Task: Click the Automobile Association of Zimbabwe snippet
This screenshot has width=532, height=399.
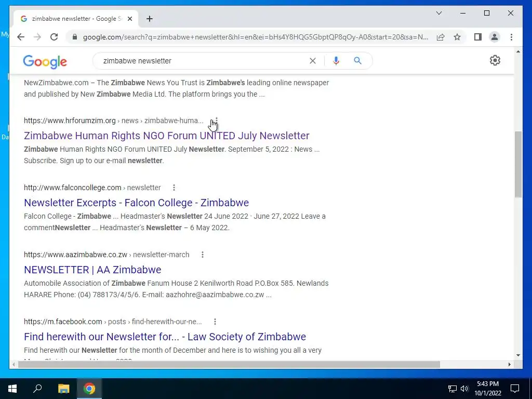Action: (176, 289)
